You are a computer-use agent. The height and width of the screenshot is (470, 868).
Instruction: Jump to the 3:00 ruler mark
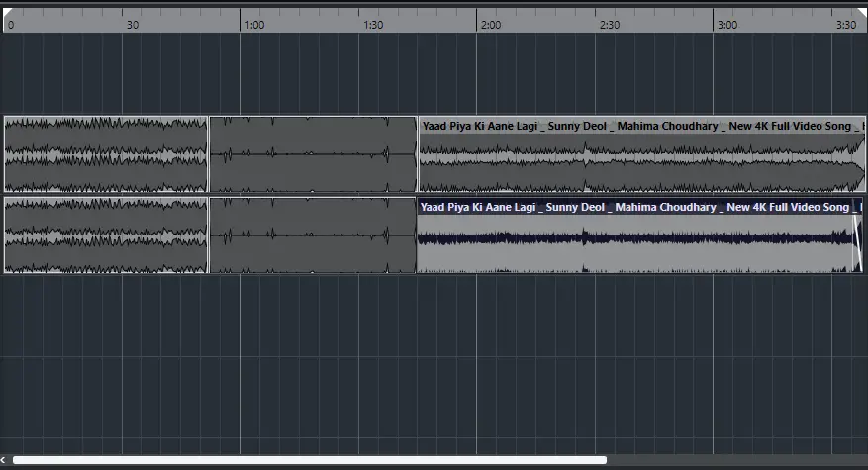[727, 25]
